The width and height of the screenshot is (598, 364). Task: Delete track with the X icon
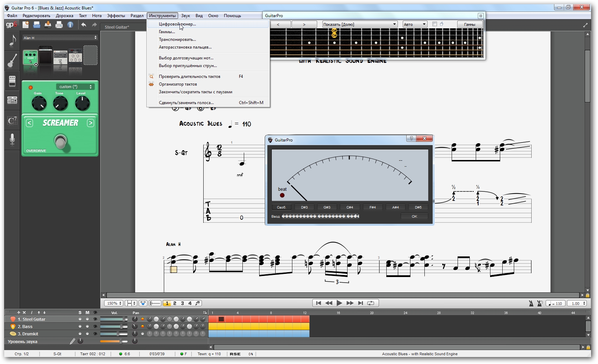tap(24, 313)
